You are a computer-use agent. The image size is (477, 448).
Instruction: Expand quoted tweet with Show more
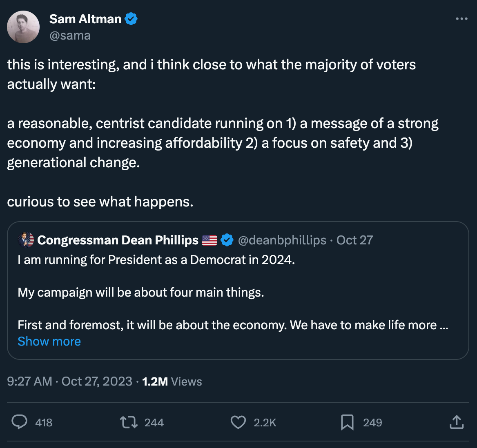49,341
